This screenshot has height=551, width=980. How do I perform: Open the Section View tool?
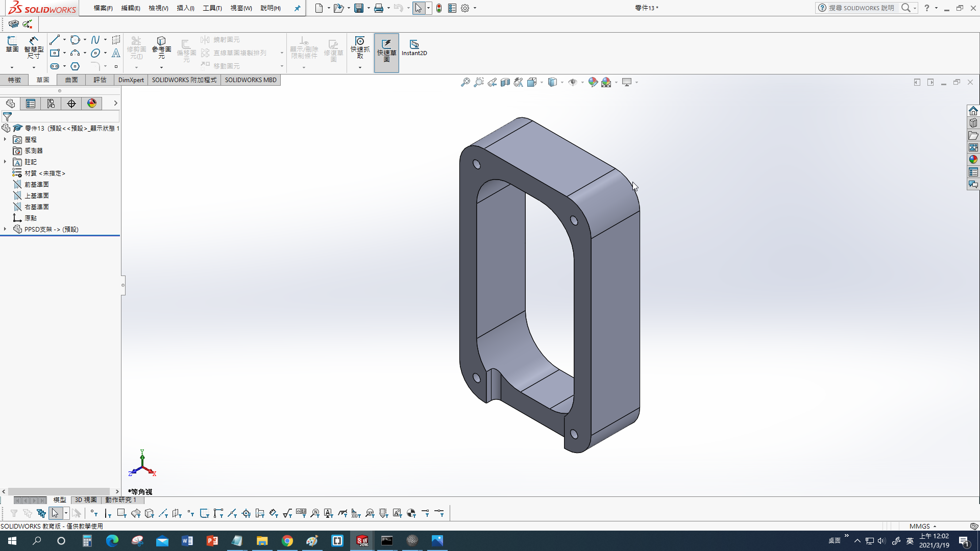tap(505, 82)
